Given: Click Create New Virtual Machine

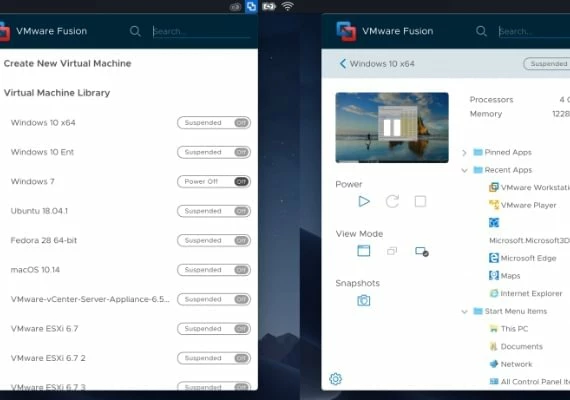Looking at the screenshot, I should pos(68,63).
